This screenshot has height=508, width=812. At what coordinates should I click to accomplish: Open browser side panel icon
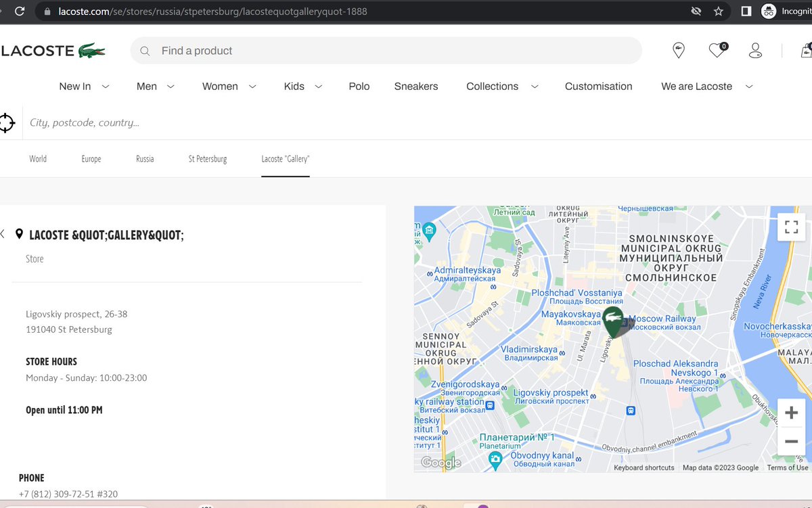pos(746,11)
